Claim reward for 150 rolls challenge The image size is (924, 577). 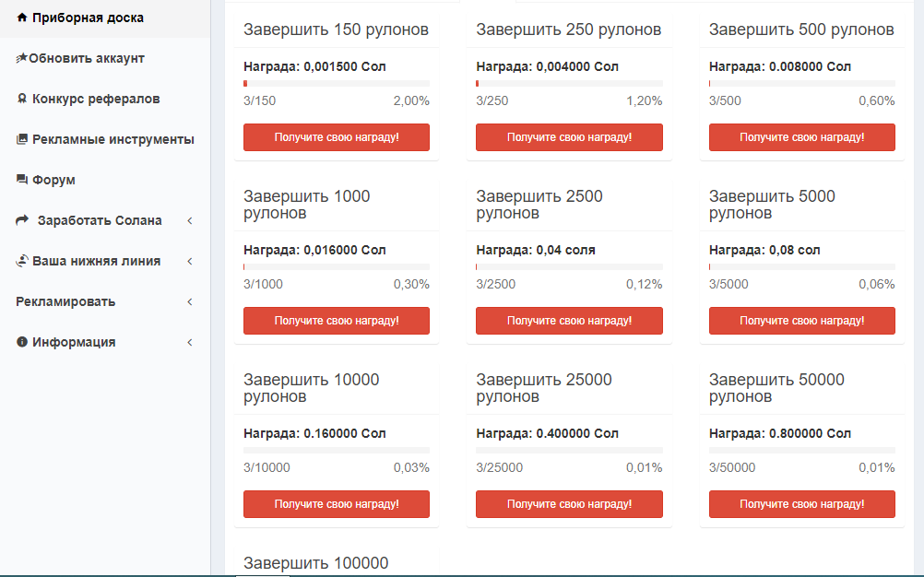(337, 137)
